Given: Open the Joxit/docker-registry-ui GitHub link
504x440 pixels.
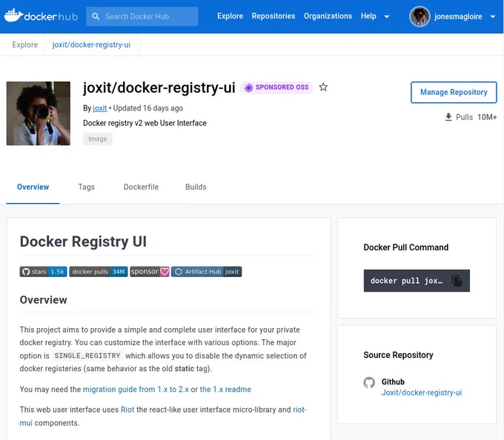Looking at the screenshot, I should [x=422, y=393].
